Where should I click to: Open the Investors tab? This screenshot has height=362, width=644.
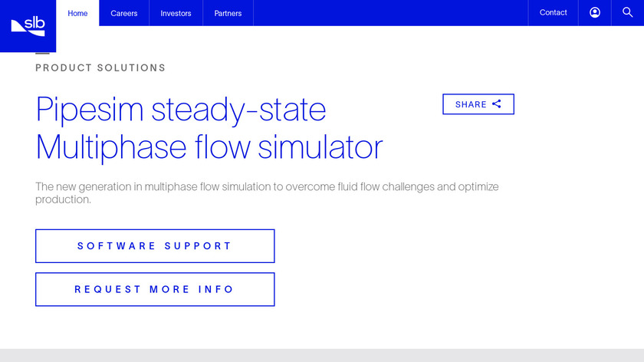[x=176, y=13]
